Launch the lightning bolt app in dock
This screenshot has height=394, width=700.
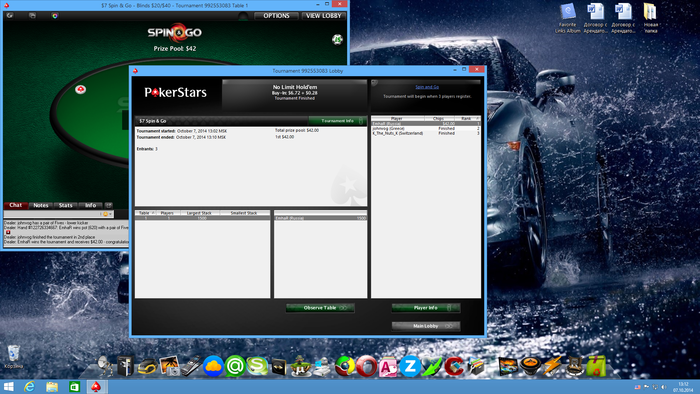tap(552, 367)
